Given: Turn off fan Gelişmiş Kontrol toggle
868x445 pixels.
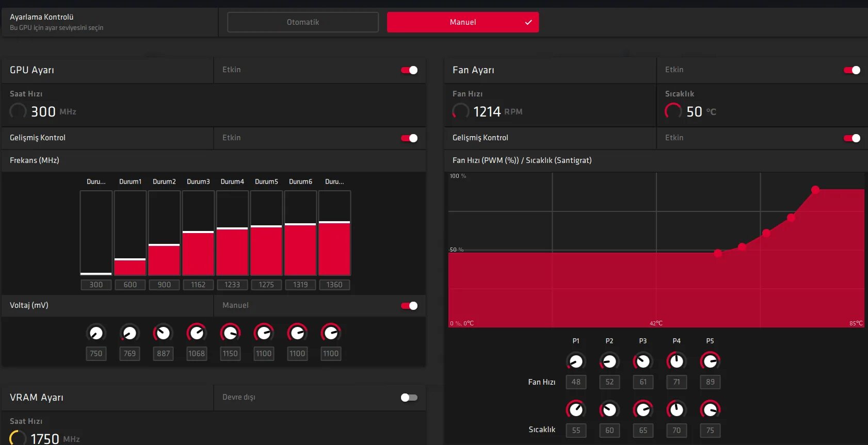Looking at the screenshot, I should tap(852, 138).
